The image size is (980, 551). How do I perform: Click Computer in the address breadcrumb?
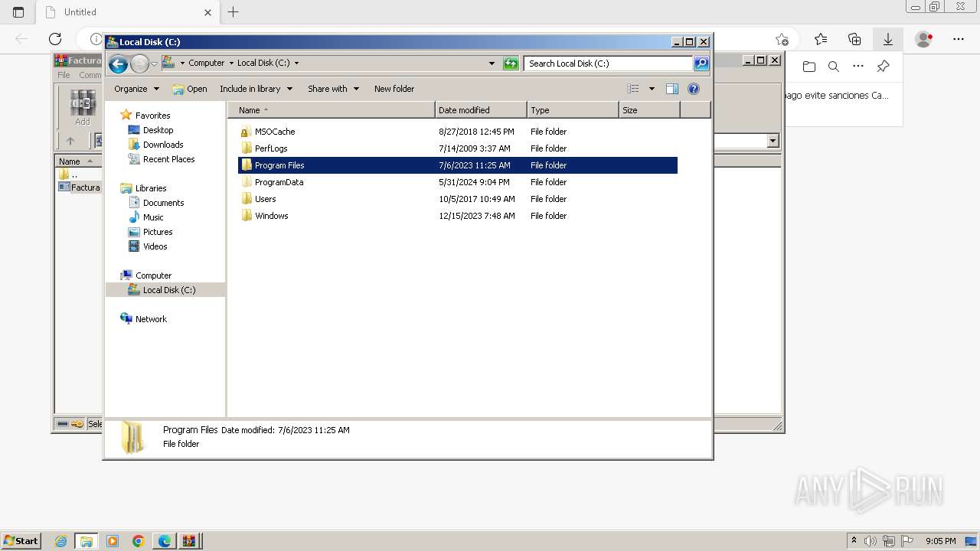207,64
